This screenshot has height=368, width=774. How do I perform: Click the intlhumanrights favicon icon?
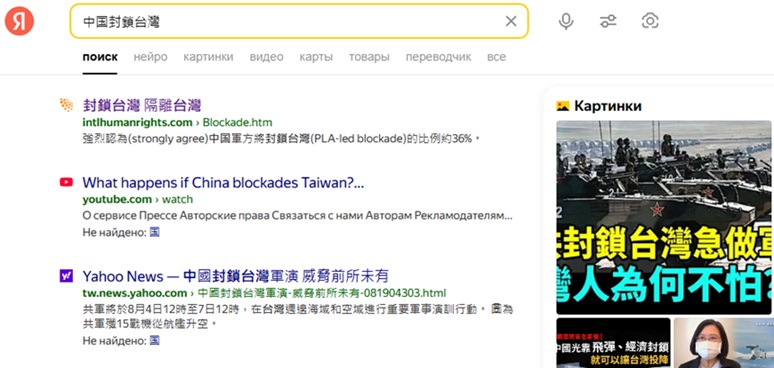[66, 105]
